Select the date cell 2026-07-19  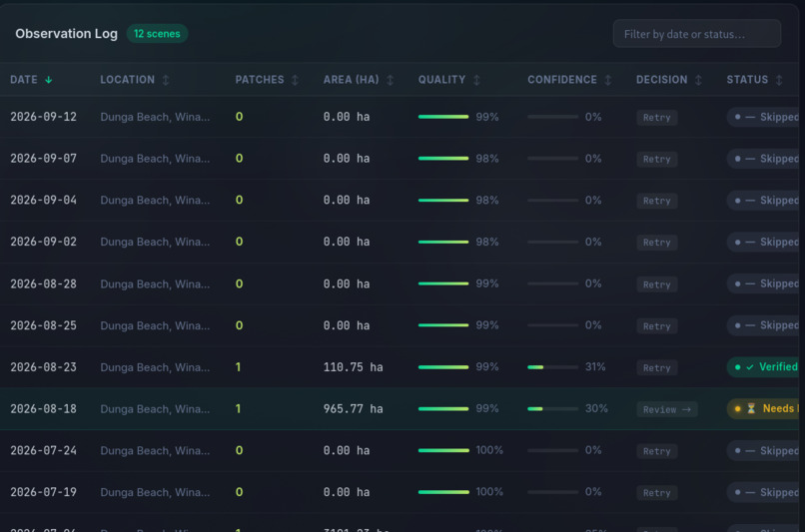point(44,492)
